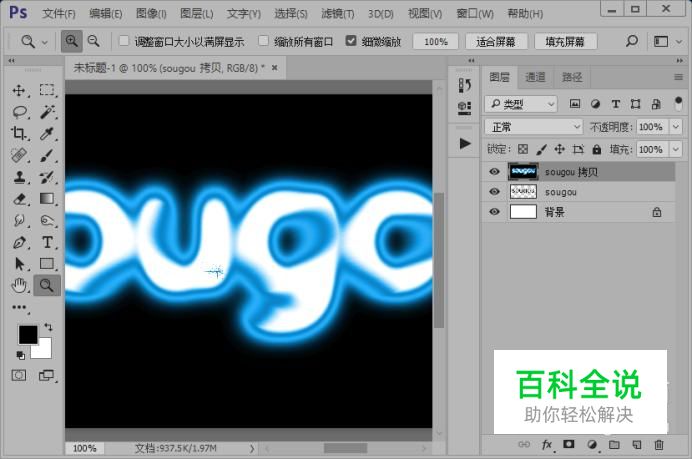The height and width of the screenshot is (459, 692).
Task: Switch to the 通道 tab
Action: (x=535, y=77)
